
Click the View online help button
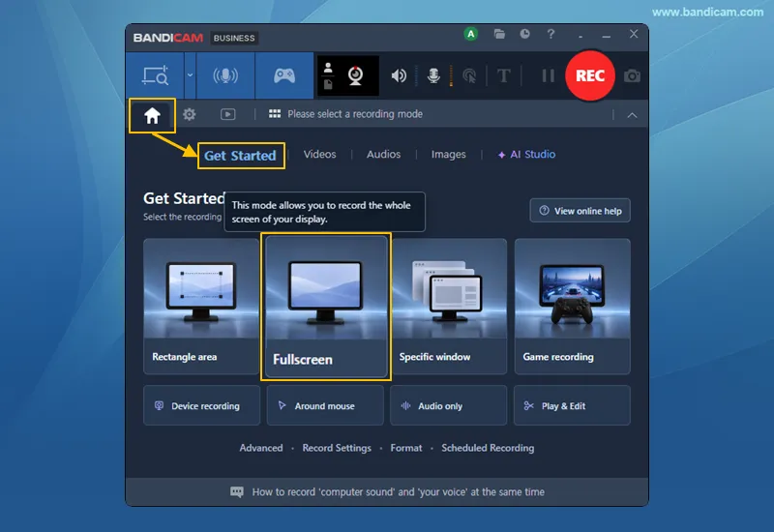click(x=580, y=211)
